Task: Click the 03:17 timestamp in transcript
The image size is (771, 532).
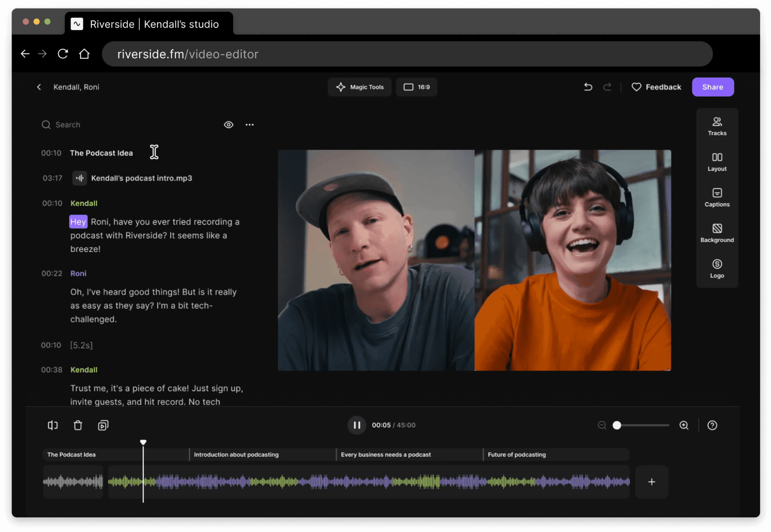Action: tap(52, 178)
